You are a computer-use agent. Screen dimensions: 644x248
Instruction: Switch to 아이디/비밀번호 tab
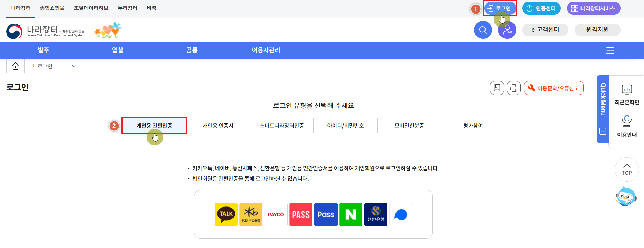tap(346, 126)
